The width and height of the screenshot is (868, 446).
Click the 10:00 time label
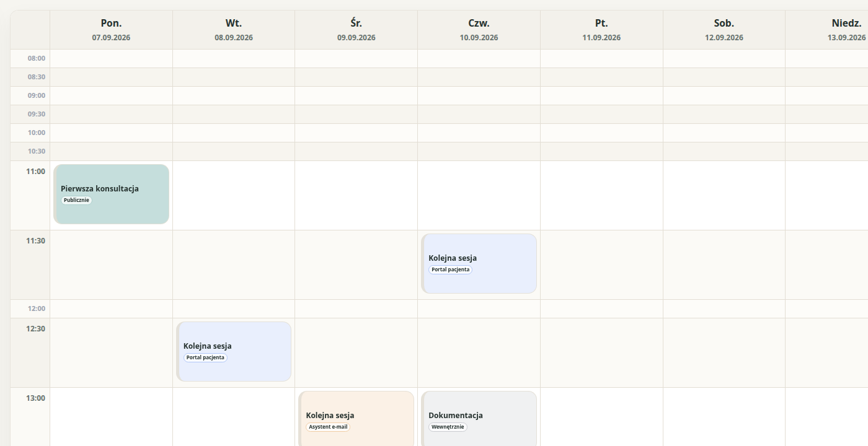37,133
